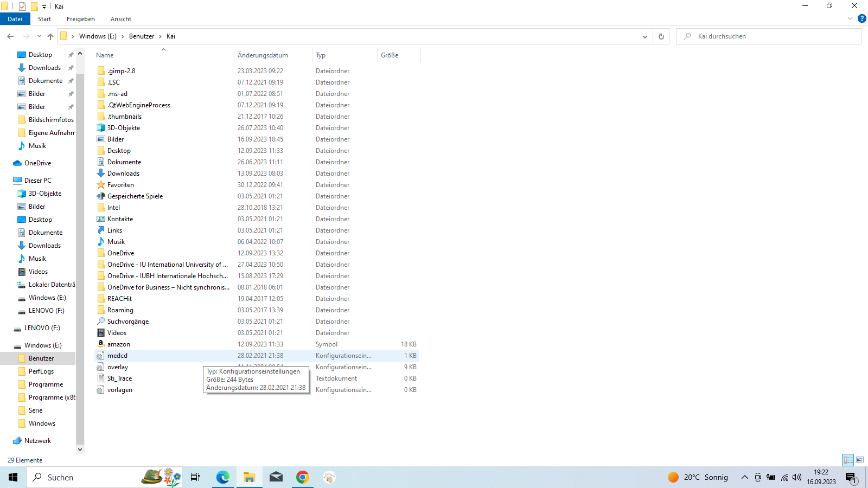Expand the chevron after Benutzer in breadcrumb
This screenshot has width=868, height=488.
coord(160,36)
